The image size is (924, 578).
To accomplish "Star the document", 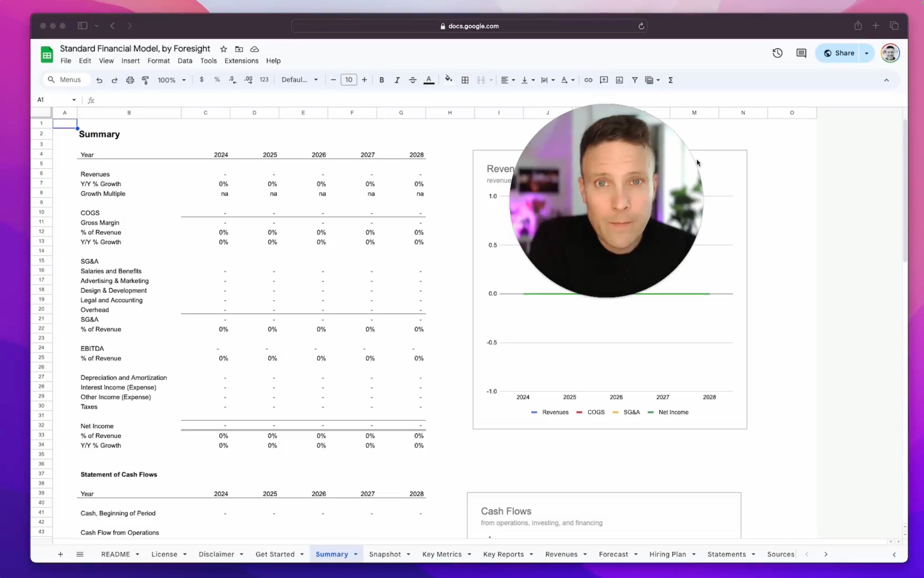I will click(223, 49).
